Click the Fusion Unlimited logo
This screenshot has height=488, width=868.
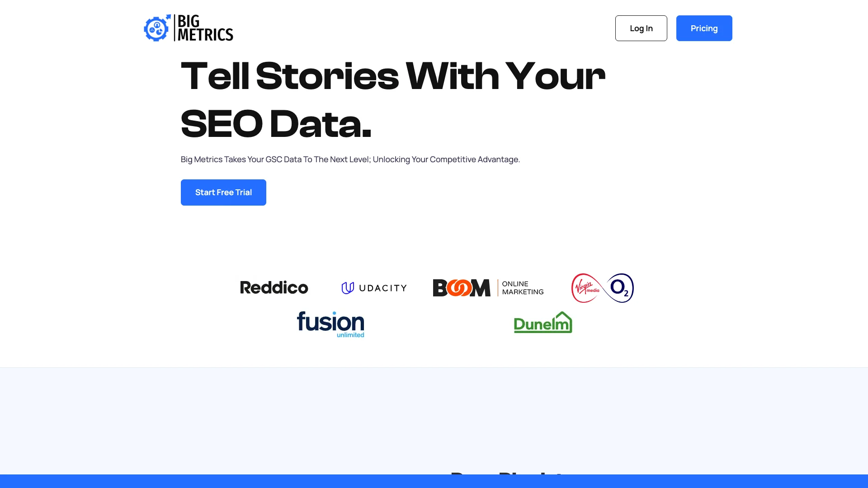[x=330, y=324]
